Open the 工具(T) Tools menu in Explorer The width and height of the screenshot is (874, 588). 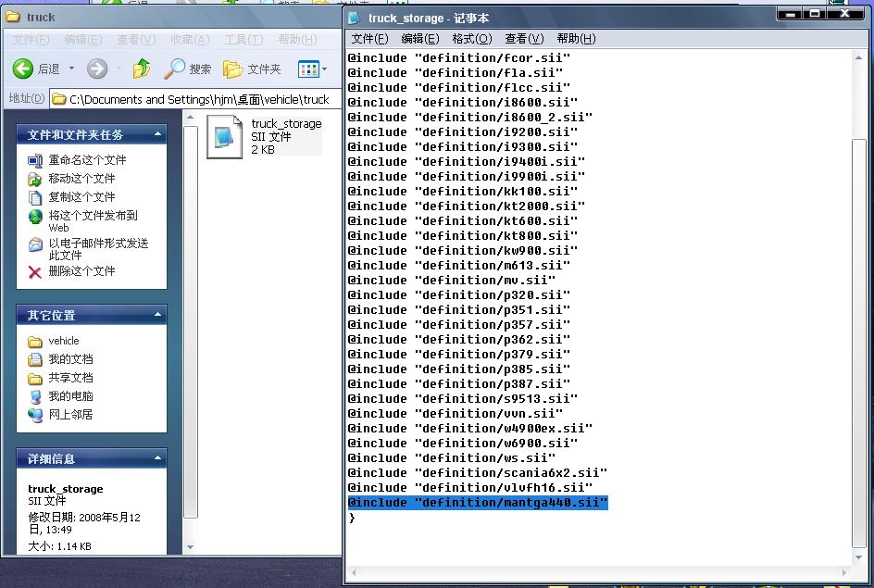(243, 40)
